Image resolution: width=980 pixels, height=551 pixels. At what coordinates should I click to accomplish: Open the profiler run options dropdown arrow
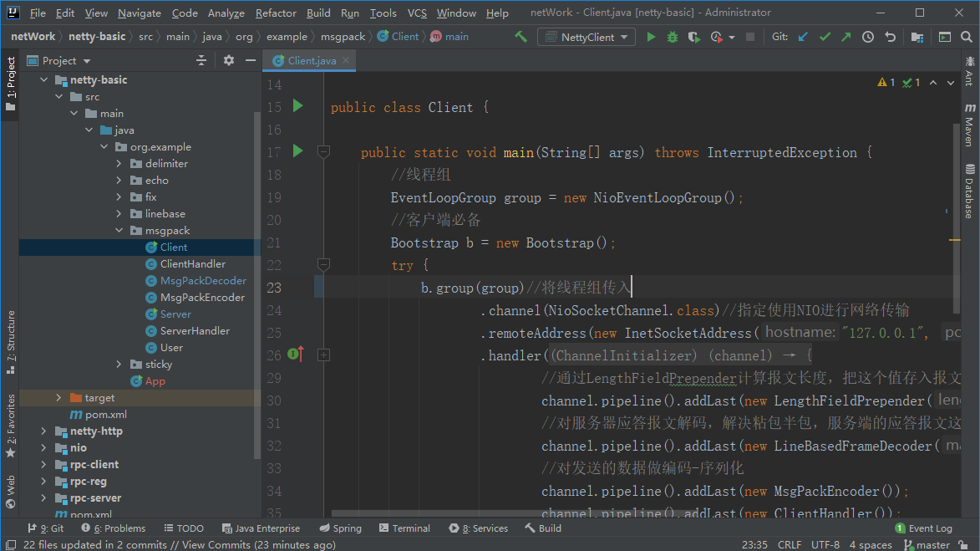[x=732, y=38]
